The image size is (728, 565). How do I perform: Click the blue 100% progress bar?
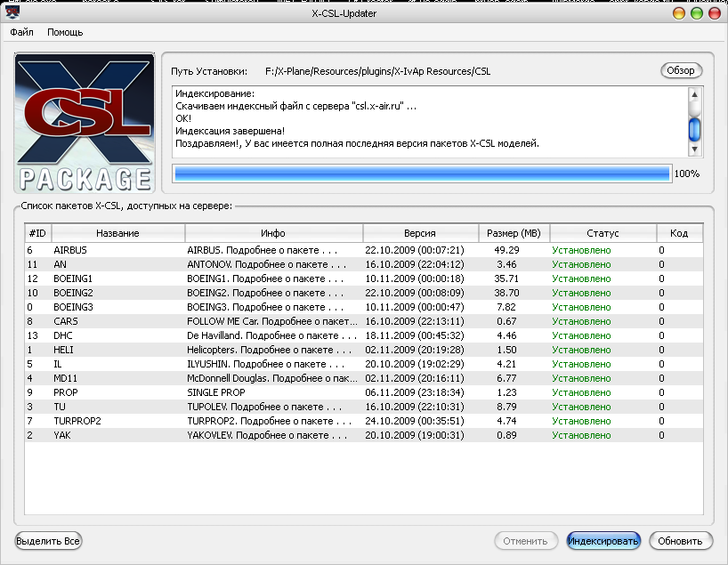click(x=422, y=174)
